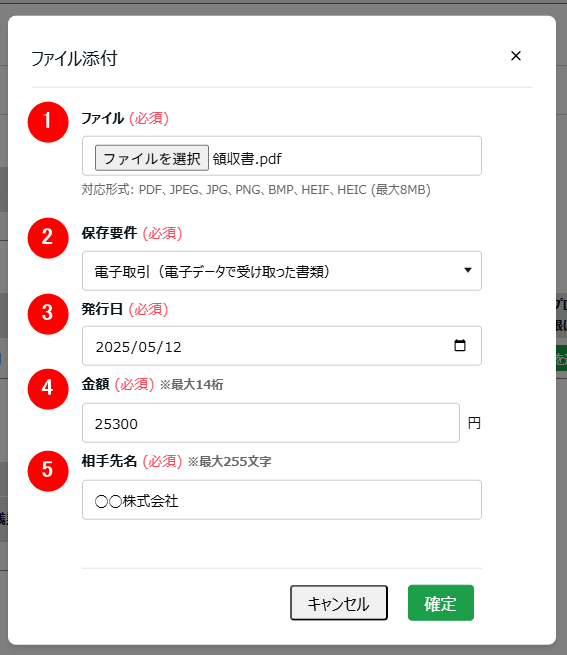Close the ファイル添付 dialog with the X
The height and width of the screenshot is (655, 567).
pyautogui.click(x=516, y=56)
